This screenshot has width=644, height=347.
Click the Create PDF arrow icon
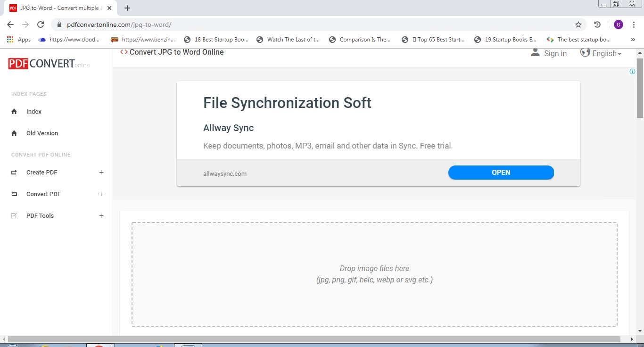pos(14,173)
